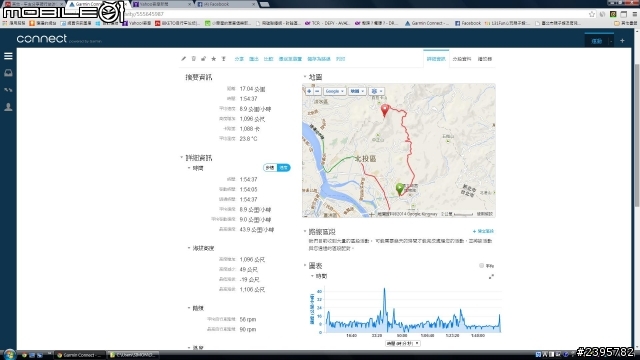The width and height of the screenshot is (640, 360).
Task: Collapse the 路線區段 segments section
Action: coord(304,231)
